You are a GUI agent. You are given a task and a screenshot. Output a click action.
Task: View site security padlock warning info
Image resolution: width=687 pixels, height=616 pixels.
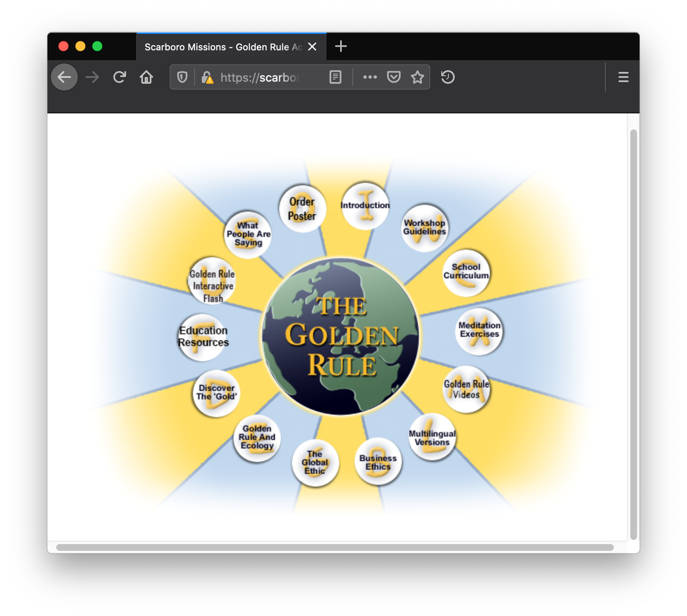(207, 77)
